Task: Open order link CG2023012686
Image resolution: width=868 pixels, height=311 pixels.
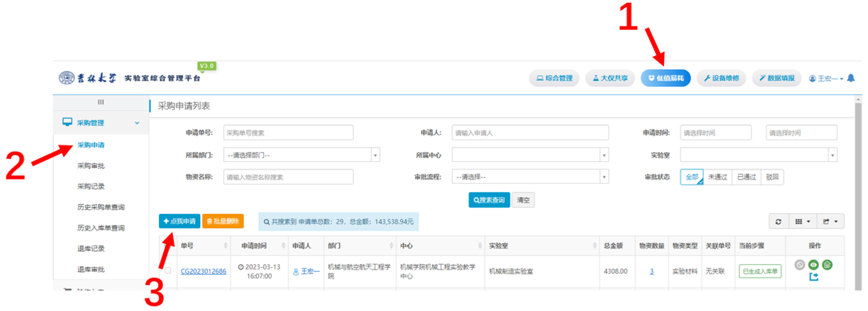Action: 203,271
